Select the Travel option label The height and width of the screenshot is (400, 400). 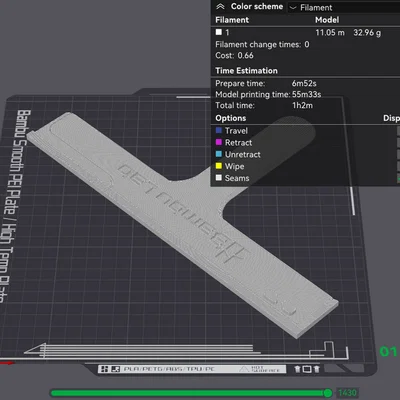(236, 131)
